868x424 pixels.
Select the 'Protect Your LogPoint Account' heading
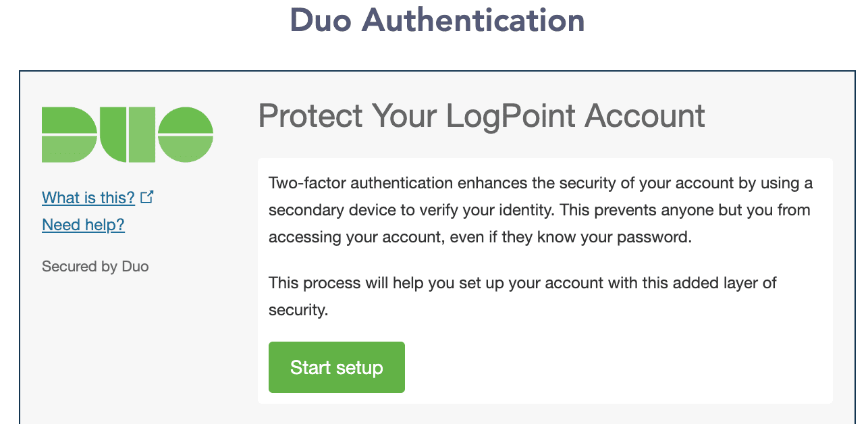point(481,116)
